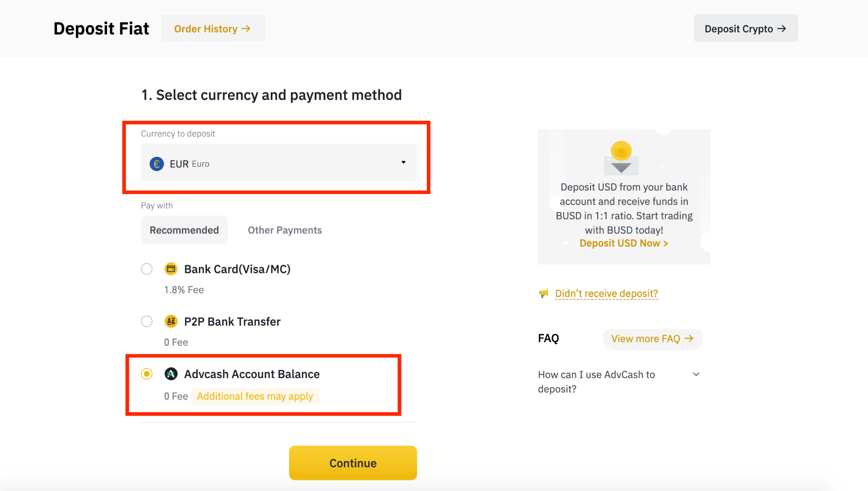This screenshot has width=868, height=491.
Task: Select the Advcash Account Balance radio button
Action: (x=146, y=374)
